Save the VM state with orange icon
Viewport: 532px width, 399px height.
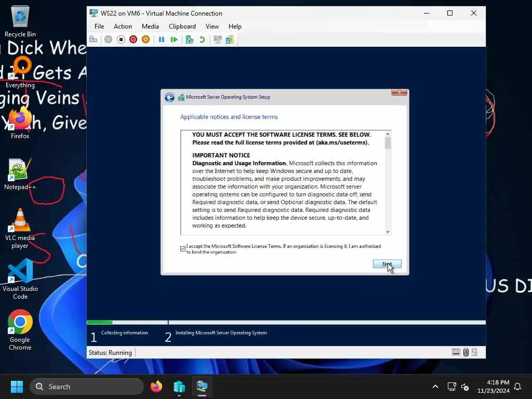coord(145,39)
